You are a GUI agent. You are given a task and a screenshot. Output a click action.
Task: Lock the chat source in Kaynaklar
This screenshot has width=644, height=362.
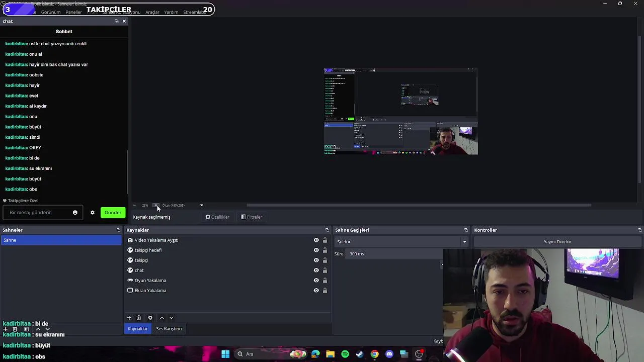[x=325, y=270]
